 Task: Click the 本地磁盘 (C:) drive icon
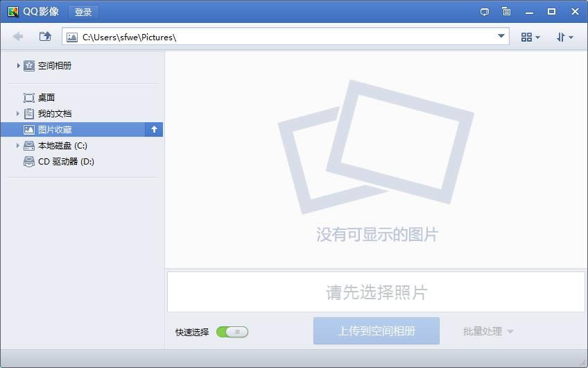pyautogui.click(x=29, y=146)
